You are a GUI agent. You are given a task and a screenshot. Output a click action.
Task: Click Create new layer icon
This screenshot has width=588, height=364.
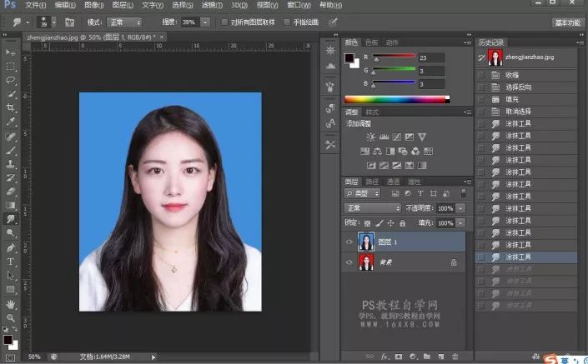point(441,357)
